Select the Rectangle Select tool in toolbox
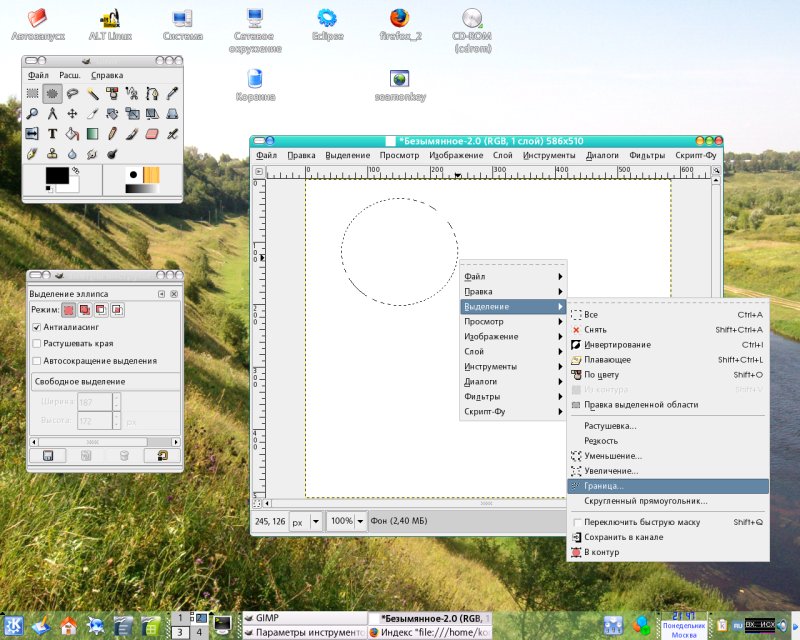The height and width of the screenshot is (640, 800). pos(32,93)
